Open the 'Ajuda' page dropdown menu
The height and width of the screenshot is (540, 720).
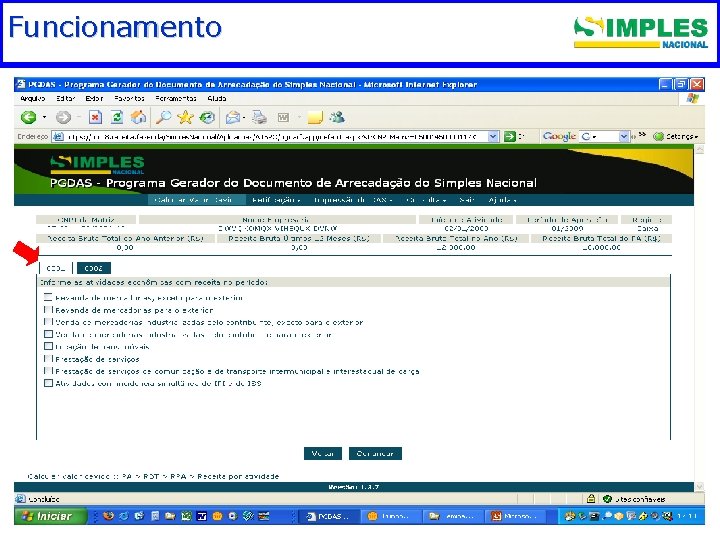coord(502,200)
